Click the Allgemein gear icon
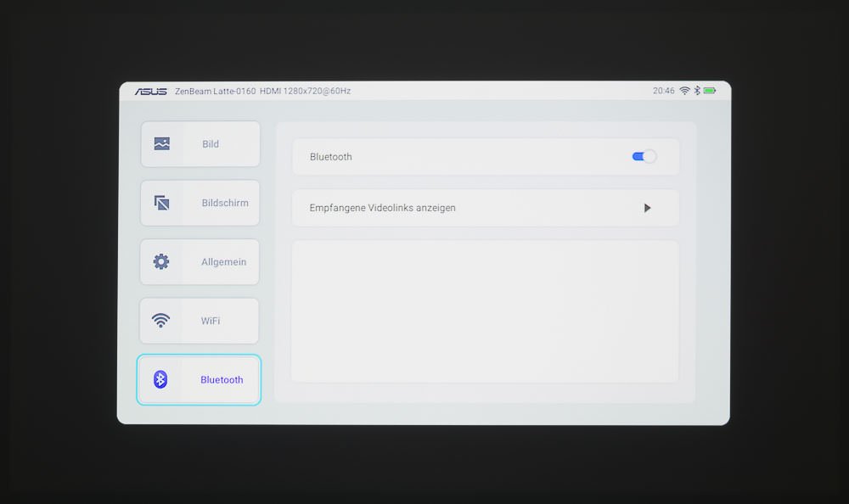 (160, 261)
